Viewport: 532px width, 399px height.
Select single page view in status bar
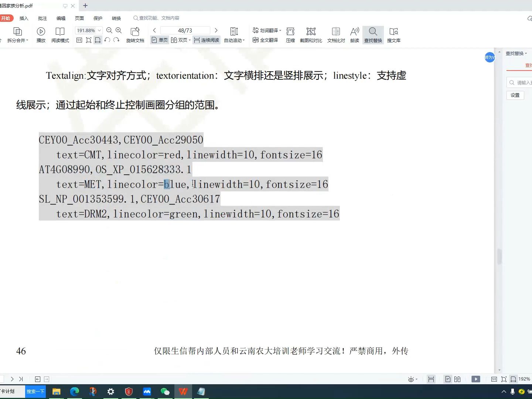448,379
